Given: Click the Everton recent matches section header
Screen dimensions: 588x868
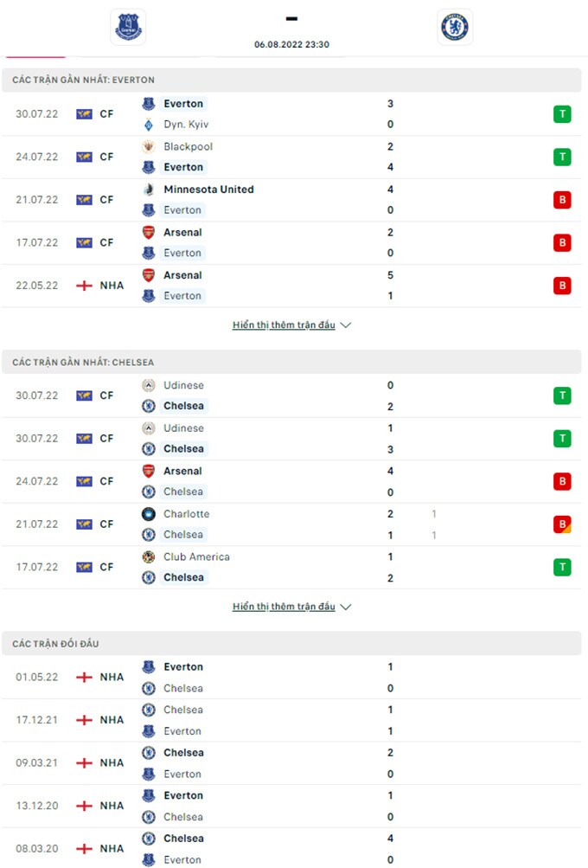Looking at the screenshot, I should tap(83, 80).
